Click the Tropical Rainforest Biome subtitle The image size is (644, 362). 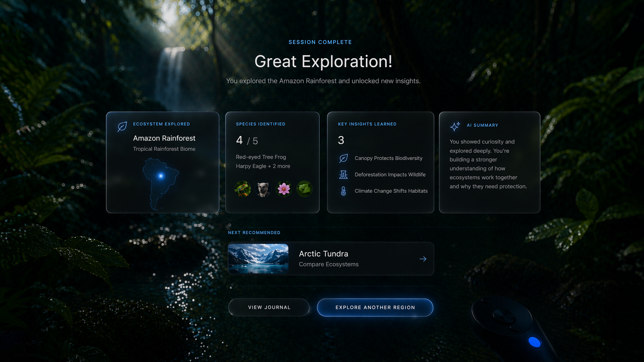click(x=164, y=149)
